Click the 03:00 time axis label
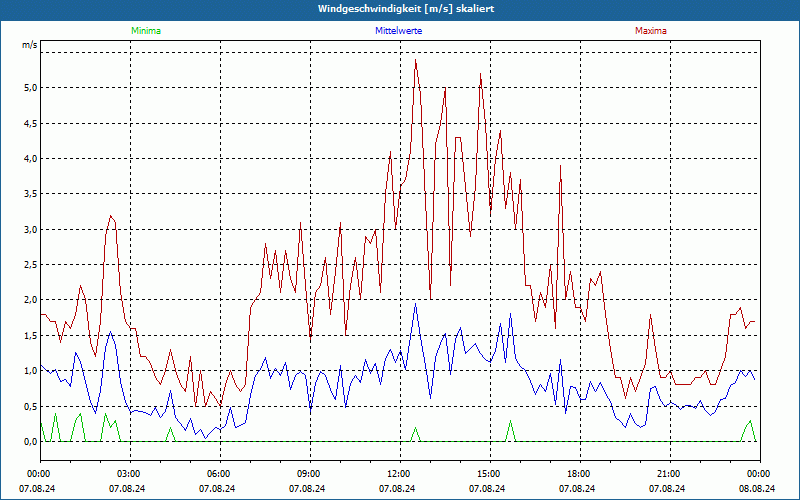Image resolution: width=800 pixels, height=500 pixels. pyautogui.click(x=130, y=474)
